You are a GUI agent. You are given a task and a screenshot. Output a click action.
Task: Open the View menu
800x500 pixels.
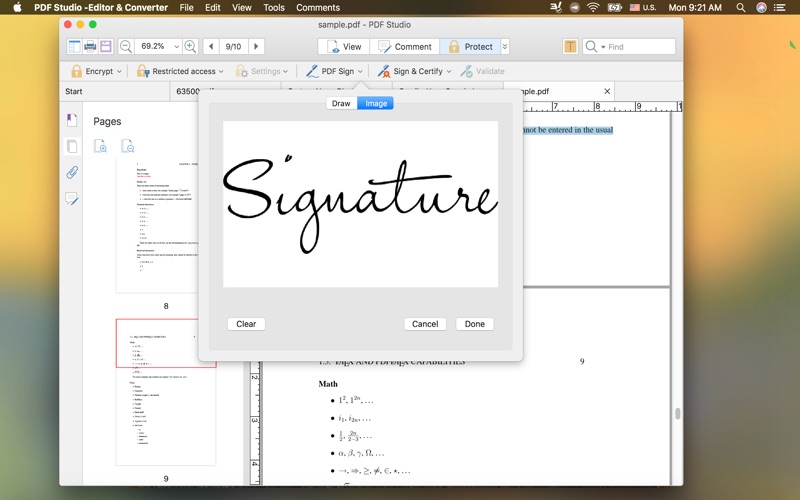(x=242, y=7)
